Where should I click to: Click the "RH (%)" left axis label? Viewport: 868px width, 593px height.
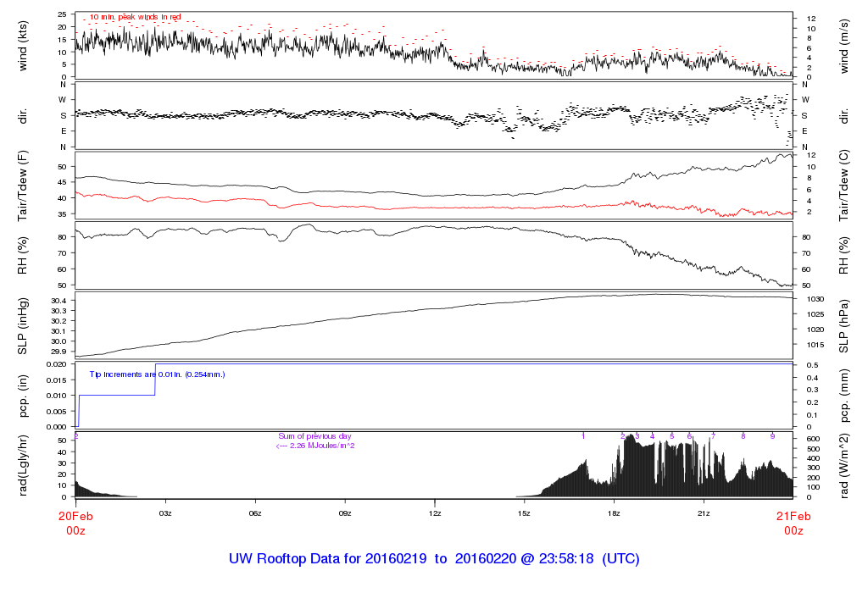23,254
